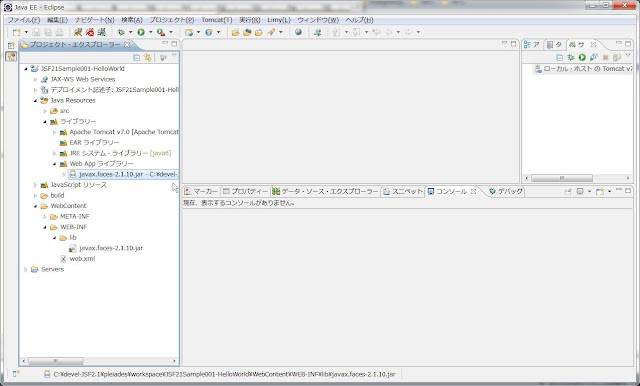Switch to the プロパティー tab
Viewport: 640px width, 386px height.
pyautogui.click(x=245, y=191)
